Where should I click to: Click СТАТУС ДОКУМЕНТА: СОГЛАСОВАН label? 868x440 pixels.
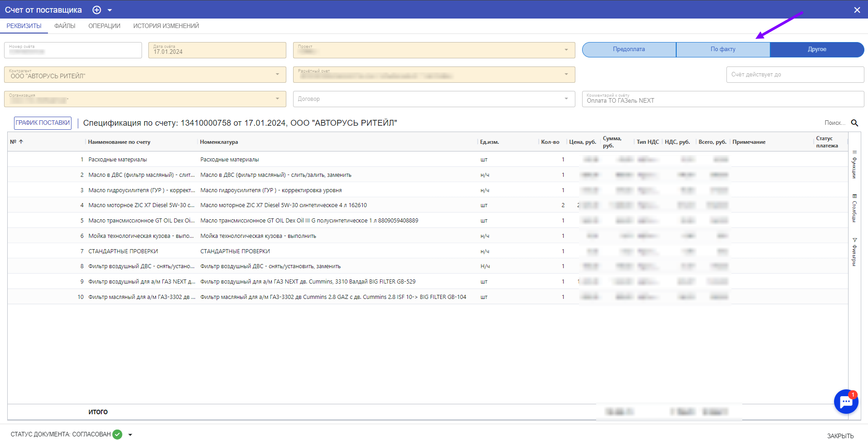tap(61, 435)
